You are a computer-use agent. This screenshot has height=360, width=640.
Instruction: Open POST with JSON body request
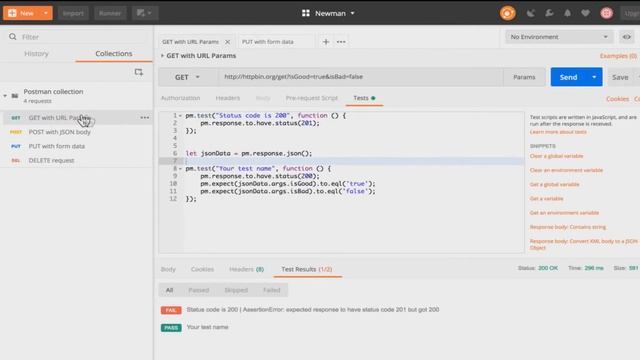click(60, 132)
